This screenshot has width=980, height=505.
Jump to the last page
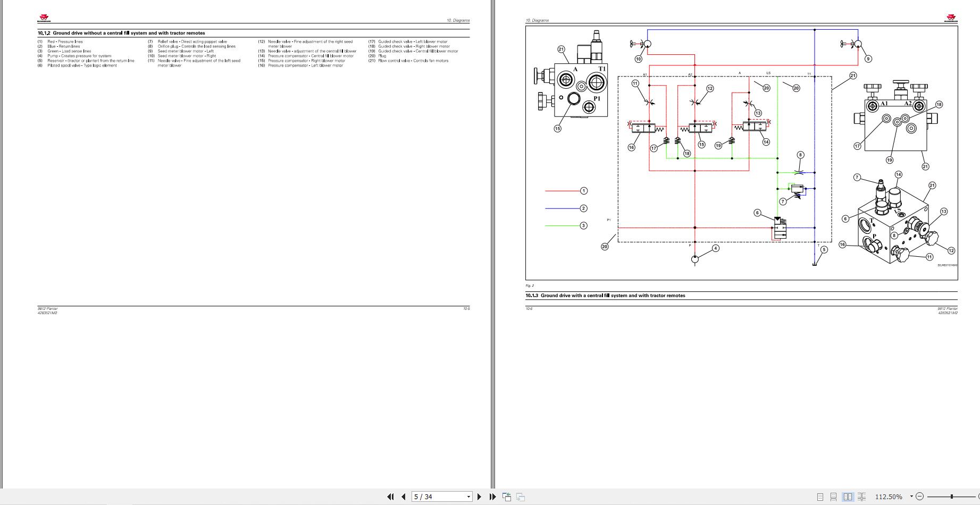(492, 496)
